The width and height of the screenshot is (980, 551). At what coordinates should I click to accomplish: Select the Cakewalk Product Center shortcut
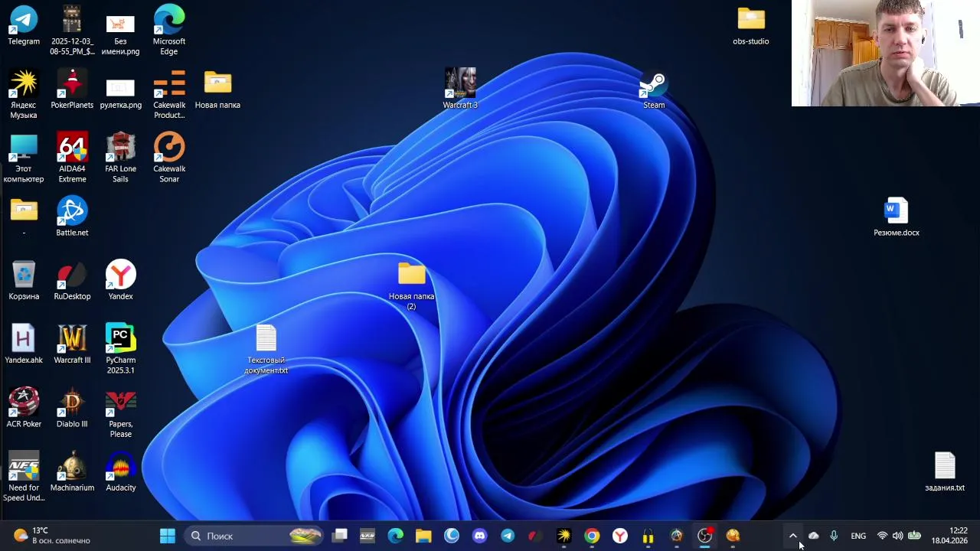[x=169, y=94]
